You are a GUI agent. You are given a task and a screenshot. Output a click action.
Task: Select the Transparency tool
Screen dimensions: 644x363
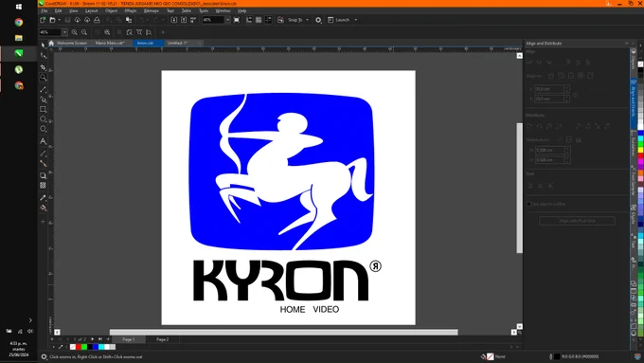point(44,186)
